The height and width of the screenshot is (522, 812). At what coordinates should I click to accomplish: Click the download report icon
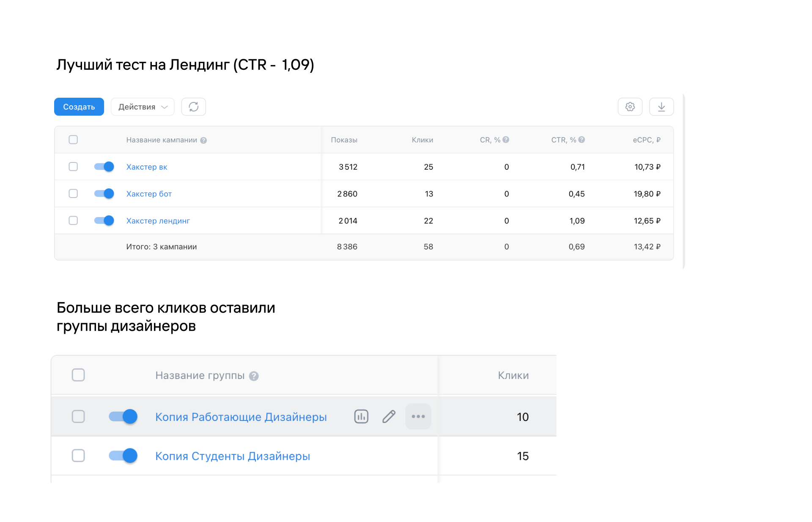(x=661, y=107)
